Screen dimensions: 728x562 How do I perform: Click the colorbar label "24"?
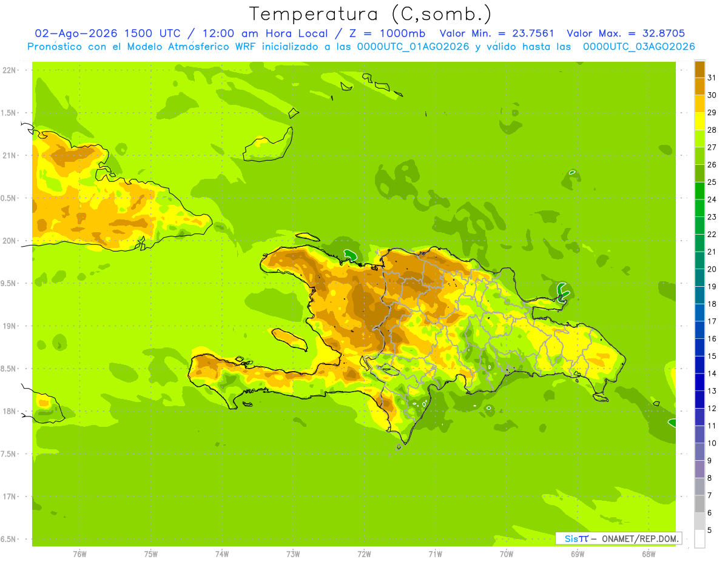coord(712,199)
